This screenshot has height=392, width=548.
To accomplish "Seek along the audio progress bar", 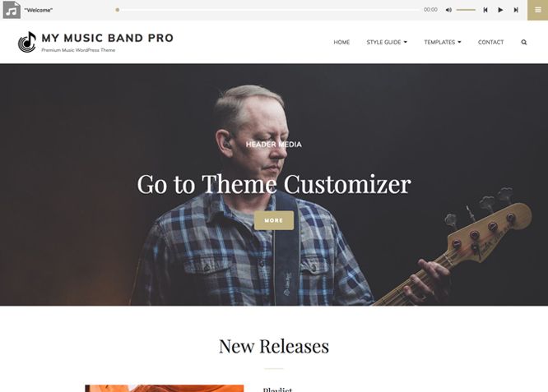I will point(267,10).
